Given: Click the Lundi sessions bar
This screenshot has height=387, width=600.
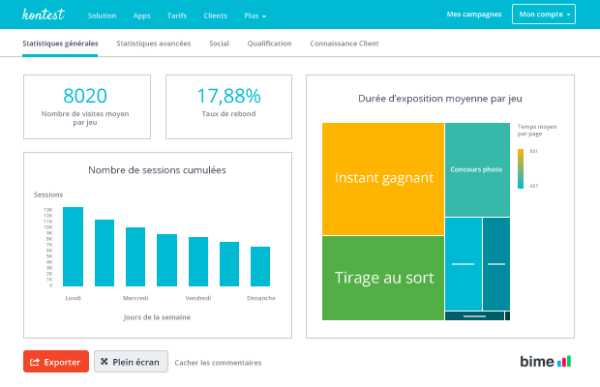Looking at the screenshot, I should (x=73, y=247).
